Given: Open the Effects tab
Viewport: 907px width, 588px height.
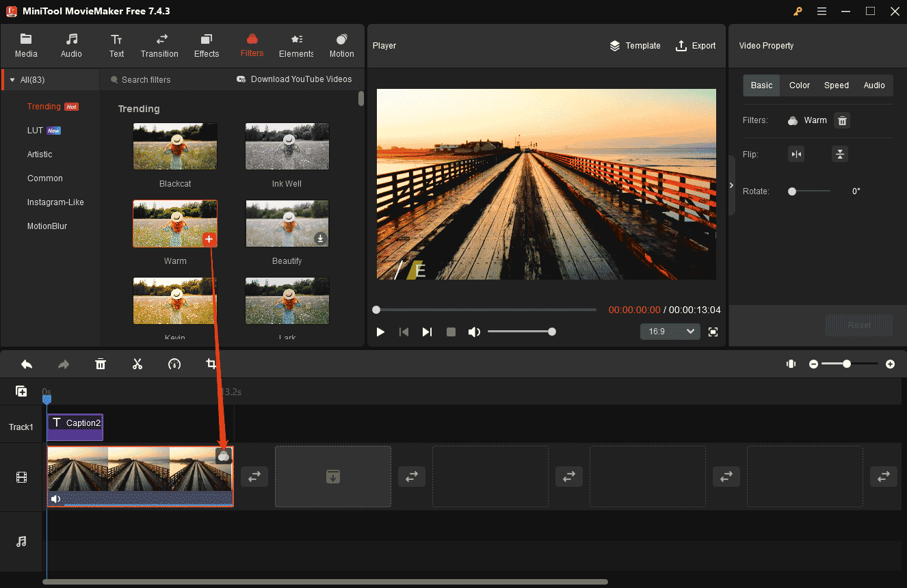Looking at the screenshot, I should 207,46.
